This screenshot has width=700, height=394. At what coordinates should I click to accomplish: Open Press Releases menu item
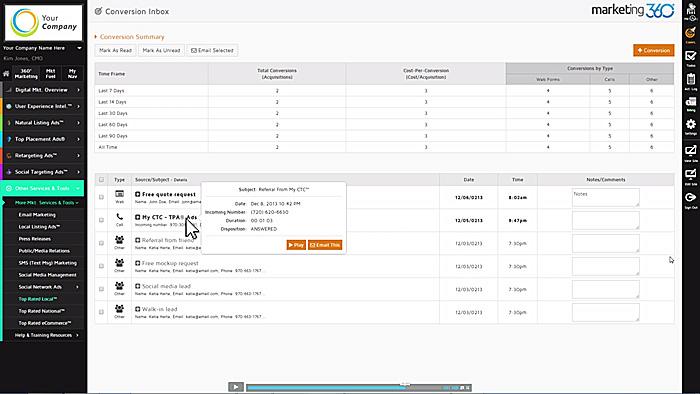(x=34, y=239)
